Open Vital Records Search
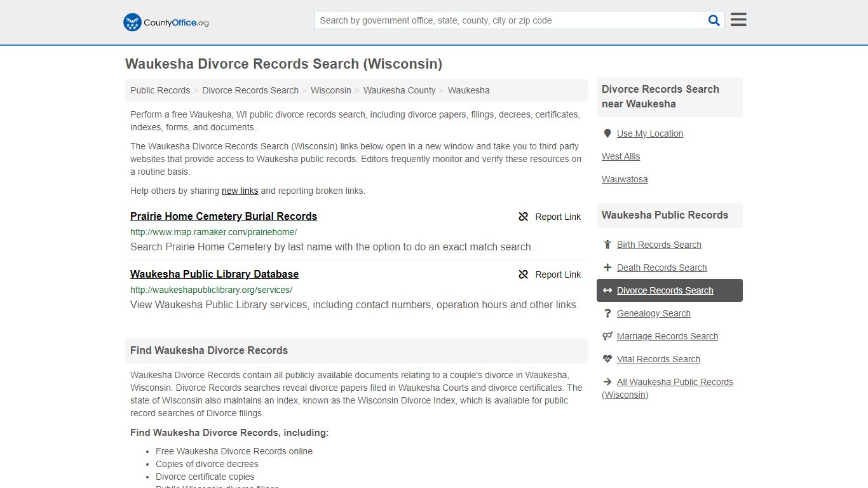The width and height of the screenshot is (868, 488). [x=658, y=359]
